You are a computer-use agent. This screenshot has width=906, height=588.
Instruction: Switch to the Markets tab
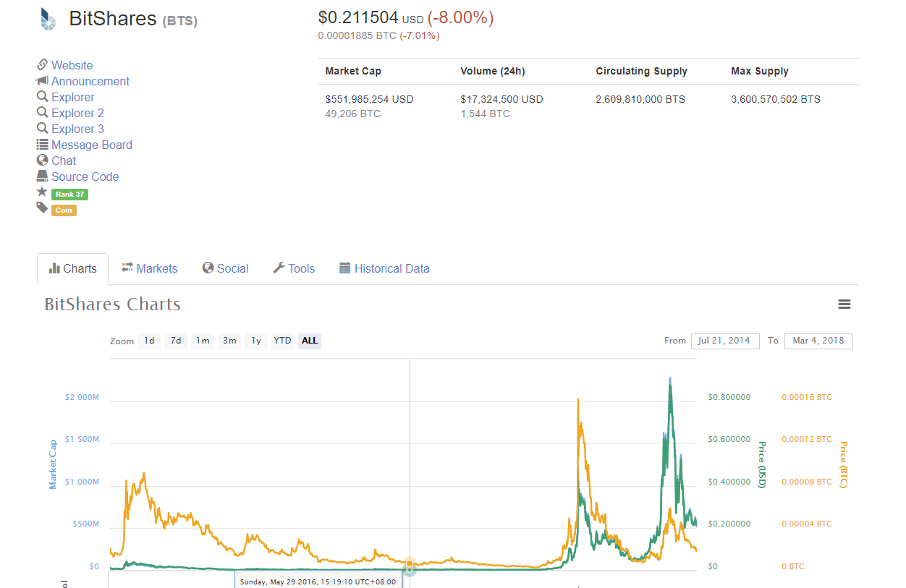click(149, 268)
